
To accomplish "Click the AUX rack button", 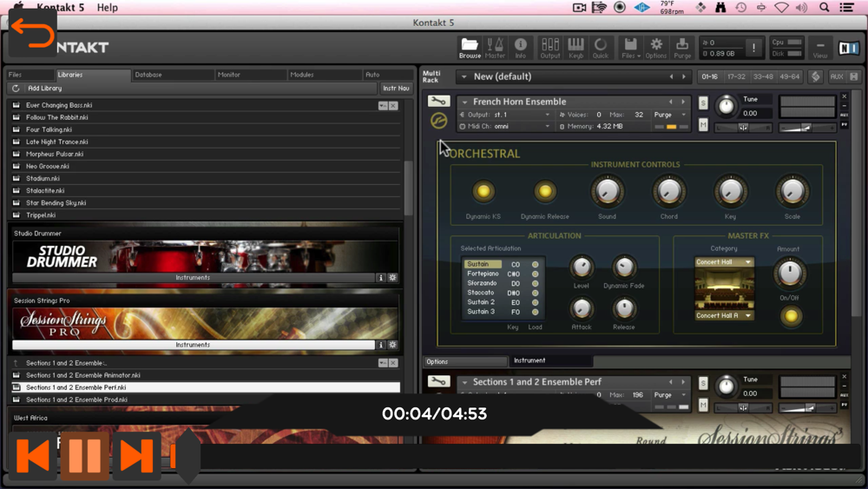I will pyautogui.click(x=837, y=76).
